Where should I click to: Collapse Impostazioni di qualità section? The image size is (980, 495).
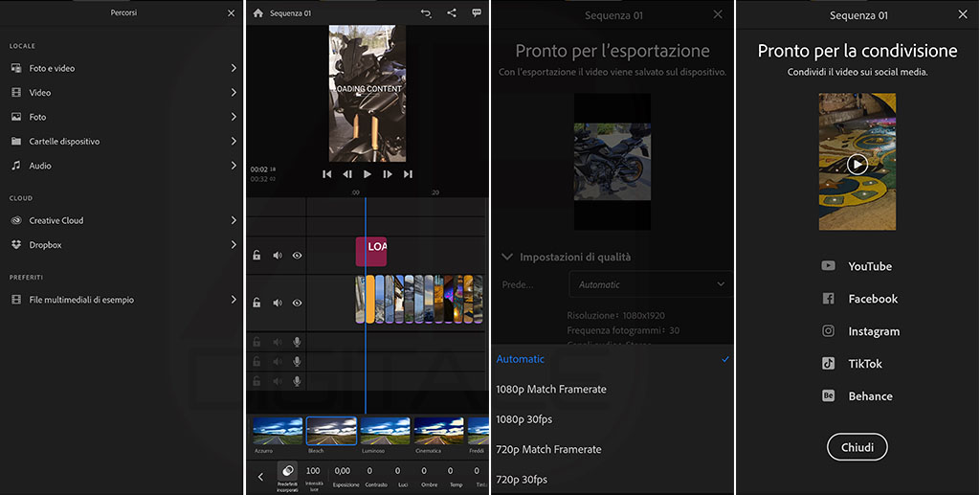point(507,257)
